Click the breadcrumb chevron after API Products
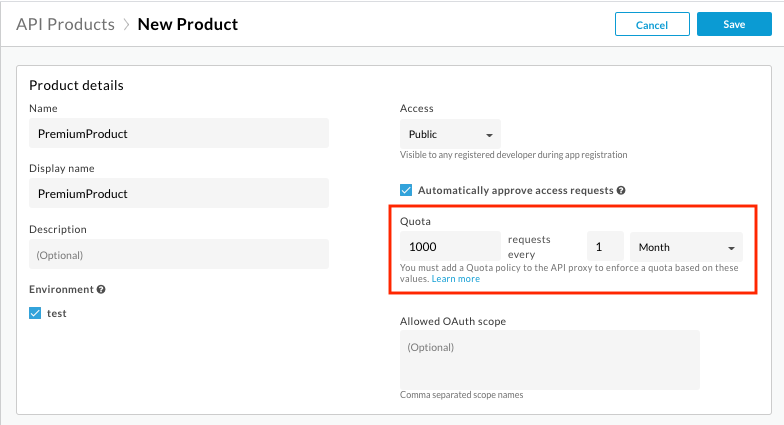 [x=126, y=24]
